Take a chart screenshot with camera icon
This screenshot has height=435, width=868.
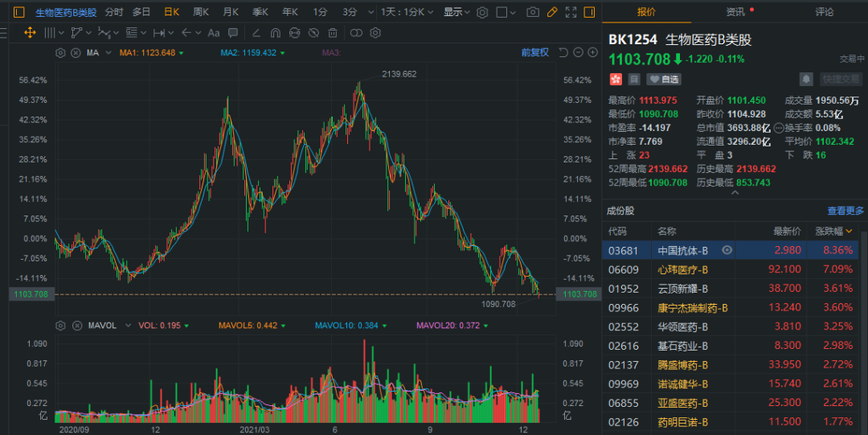tap(533, 12)
